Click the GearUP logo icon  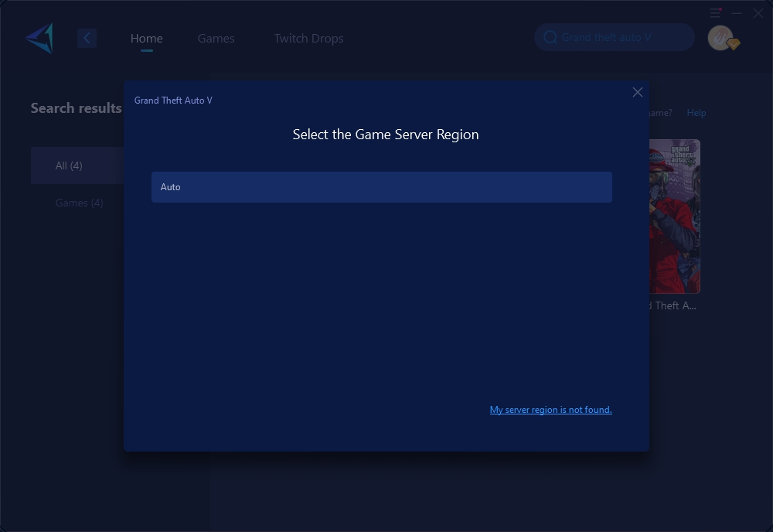click(x=40, y=38)
